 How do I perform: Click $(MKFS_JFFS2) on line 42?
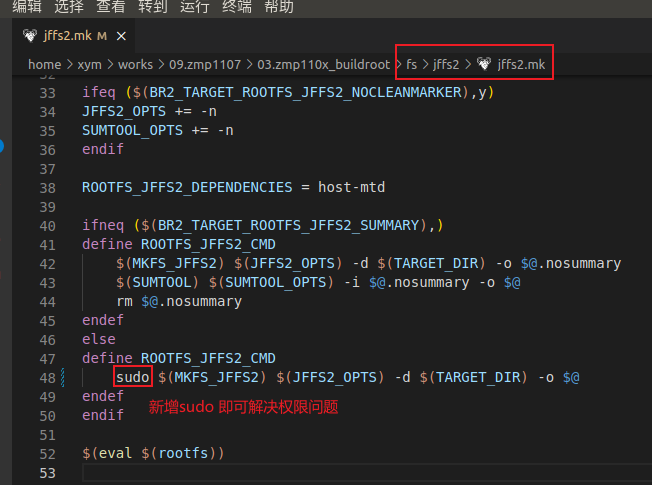(170, 263)
